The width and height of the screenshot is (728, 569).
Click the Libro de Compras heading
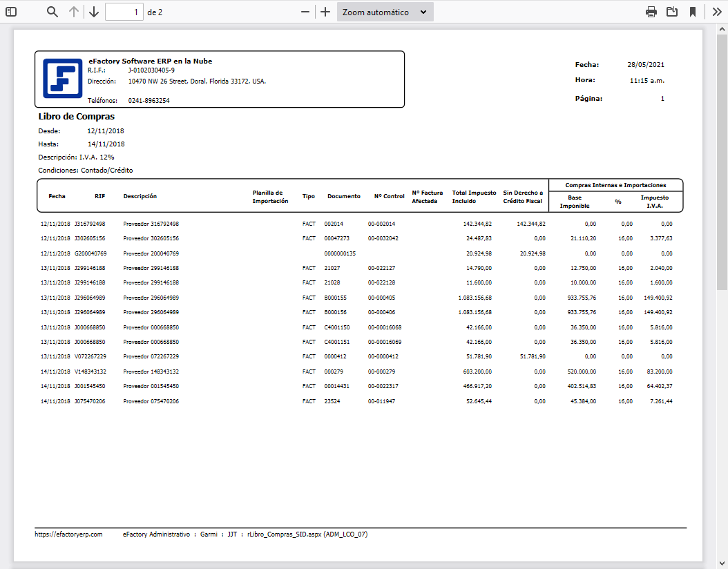click(77, 117)
